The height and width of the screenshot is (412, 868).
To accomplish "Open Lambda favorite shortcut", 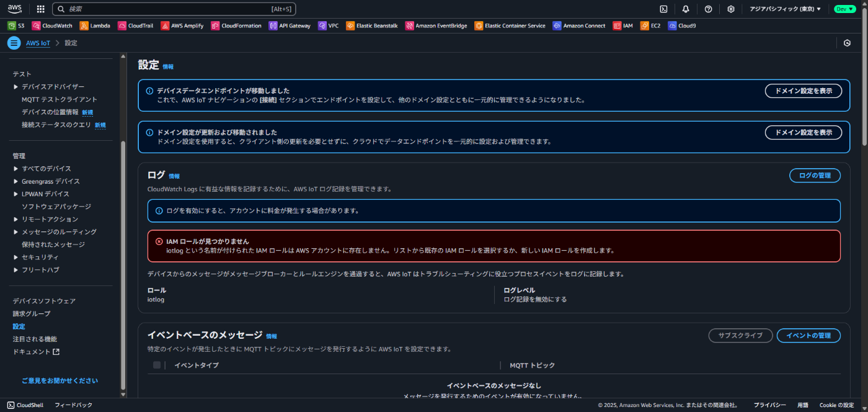I will 95,26.
